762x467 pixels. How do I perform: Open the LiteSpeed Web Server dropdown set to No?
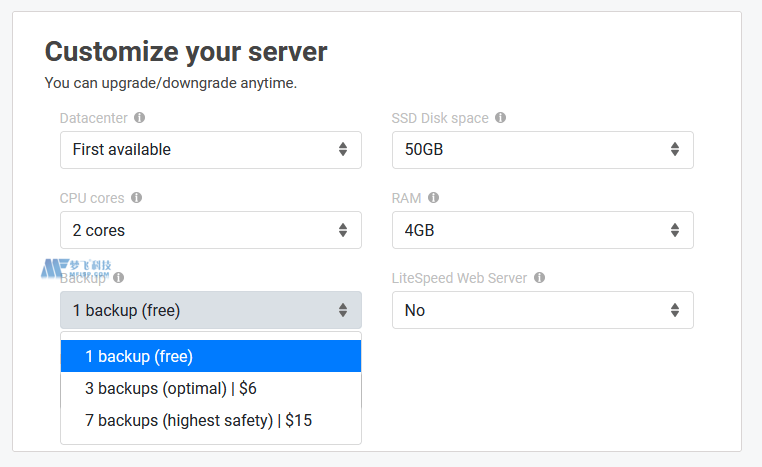[542, 310]
